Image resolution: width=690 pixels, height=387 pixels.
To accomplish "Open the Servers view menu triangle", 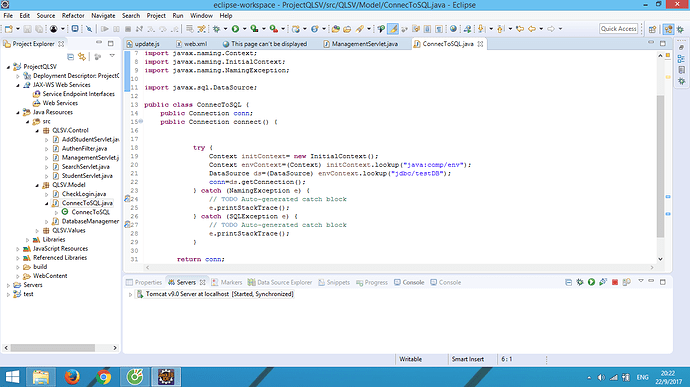I will [641, 281].
